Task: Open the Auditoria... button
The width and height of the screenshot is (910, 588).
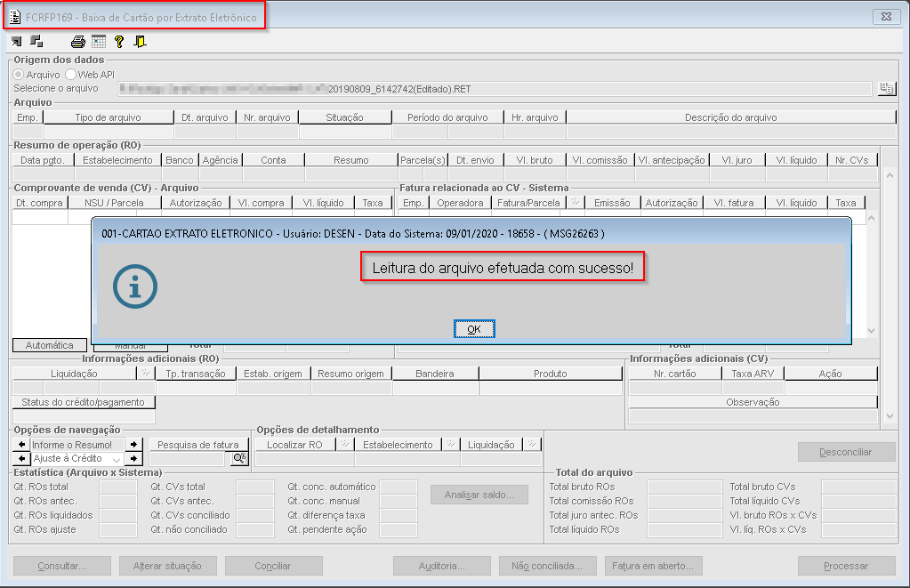Action: (441, 566)
